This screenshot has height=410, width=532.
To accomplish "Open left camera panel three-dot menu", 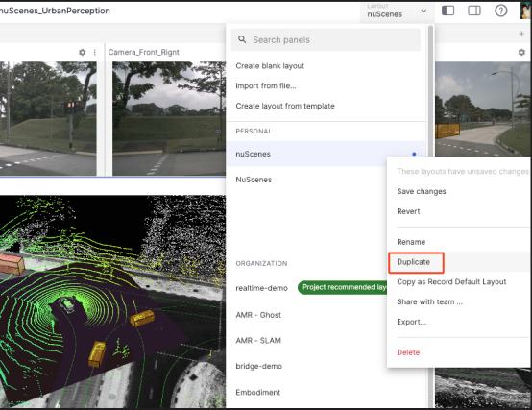I will click(x=95, y=52).
